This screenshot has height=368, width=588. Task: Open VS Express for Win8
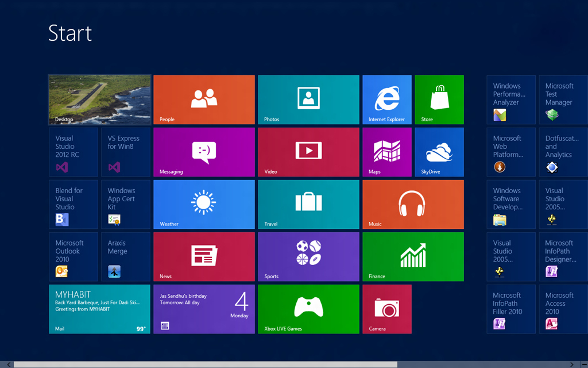(x=125, y=152)
